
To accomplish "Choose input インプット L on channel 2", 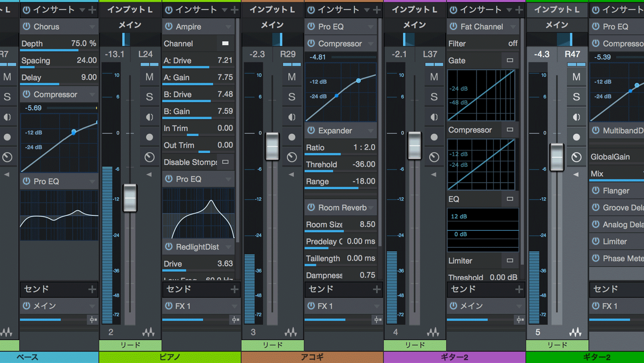I will pos(130,10).
